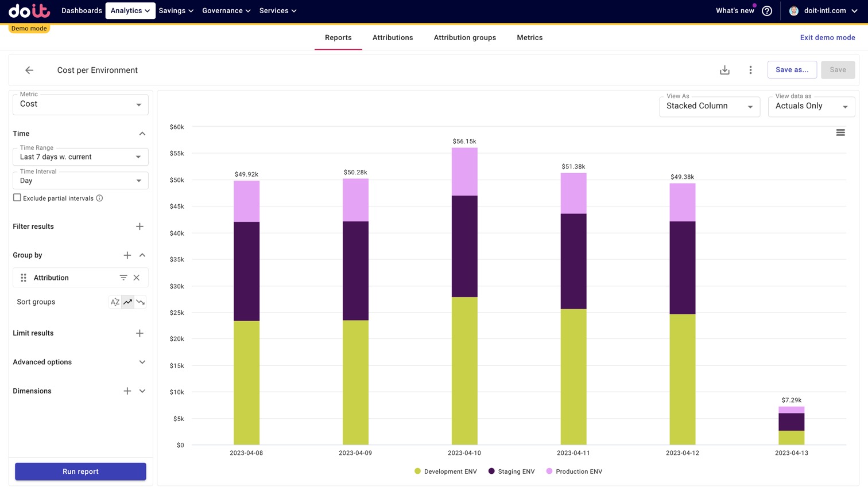The image size is (868, 495).
Task: Click the Exit demo mode link
Action: [x=827, y=38]
